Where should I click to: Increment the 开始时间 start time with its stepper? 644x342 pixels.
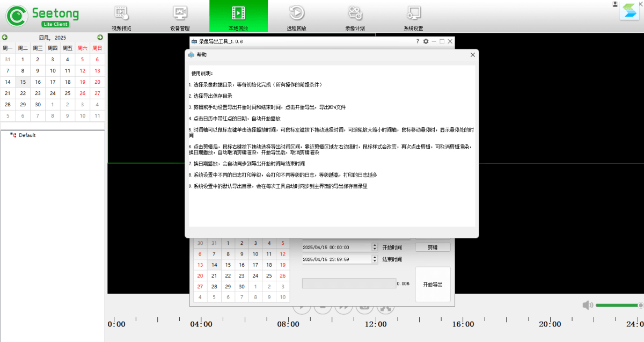click(x=375, y=245)
